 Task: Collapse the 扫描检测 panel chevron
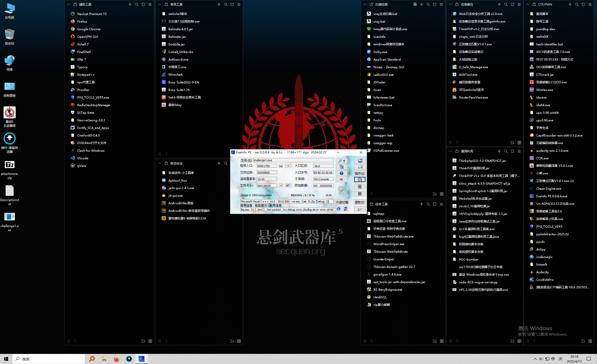tap(365, 4)
